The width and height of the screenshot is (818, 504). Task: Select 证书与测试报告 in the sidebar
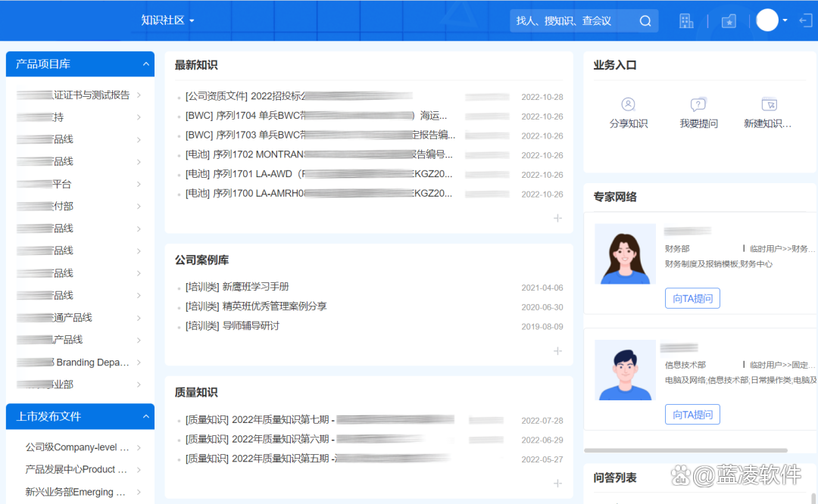point(91,95)
